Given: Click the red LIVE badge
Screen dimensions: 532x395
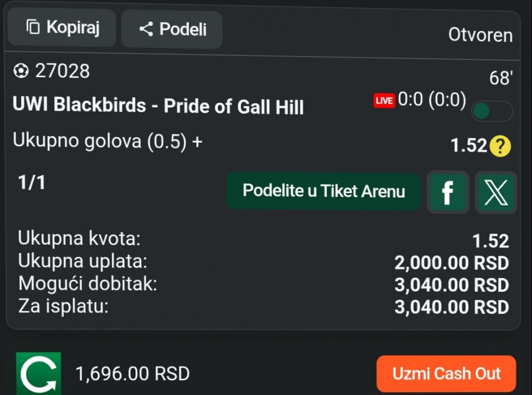Looking at the screenshot, I should tap(384, 100).
